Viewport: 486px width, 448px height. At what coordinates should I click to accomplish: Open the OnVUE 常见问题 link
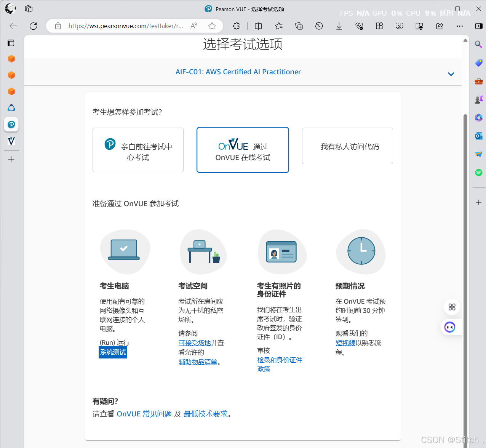coord(144,414)
